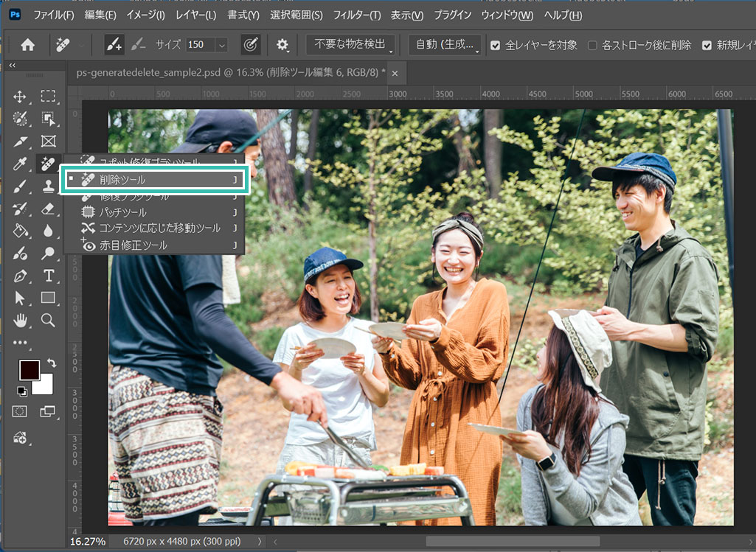This screenshot has width=756, height=552.
Task: Click the dark foreground color swatch
Action: [29, 369]
